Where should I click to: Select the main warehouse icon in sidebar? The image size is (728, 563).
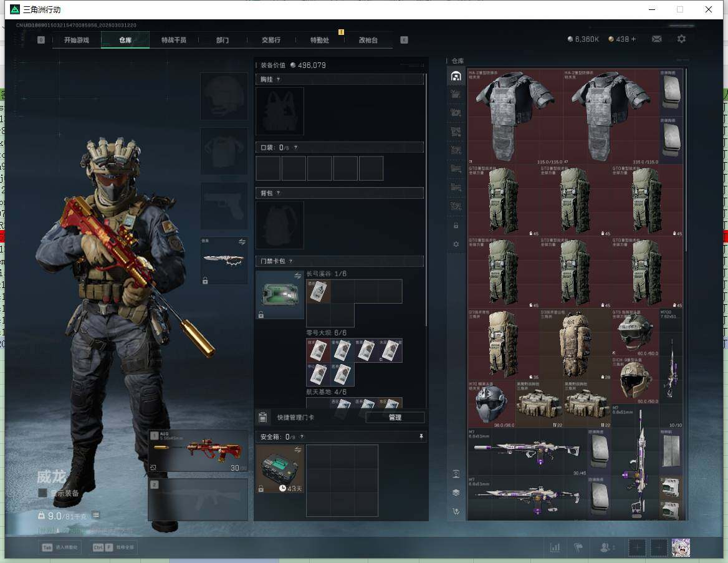click(x=456, y=76)
